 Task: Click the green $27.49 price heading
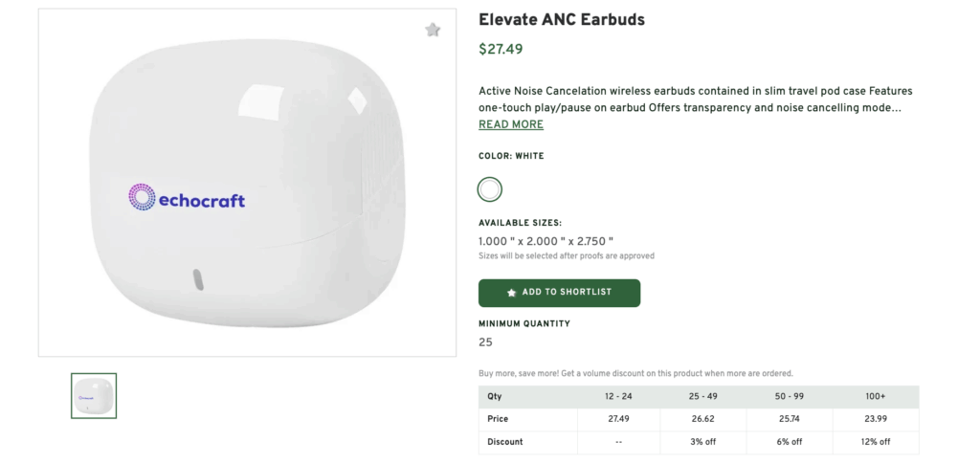click(501, 50)
